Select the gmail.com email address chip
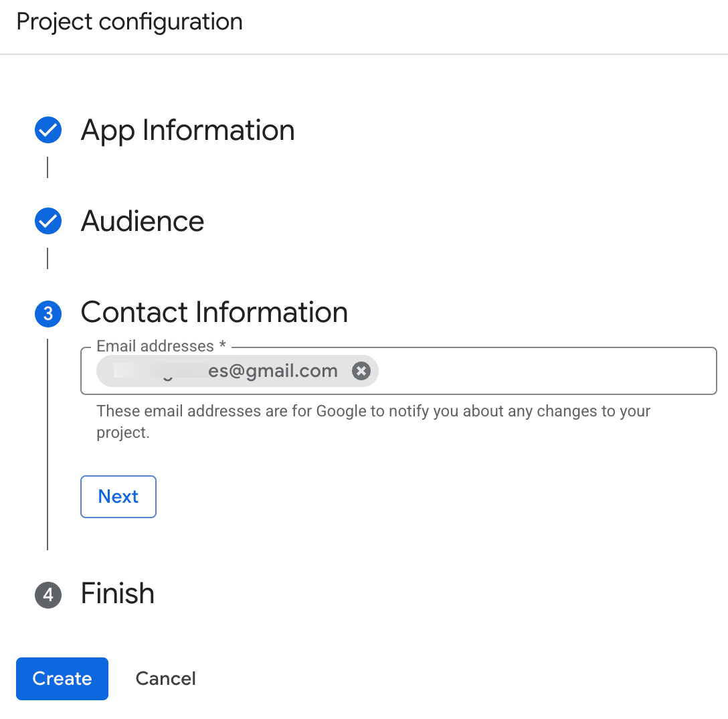 (227, 371)
